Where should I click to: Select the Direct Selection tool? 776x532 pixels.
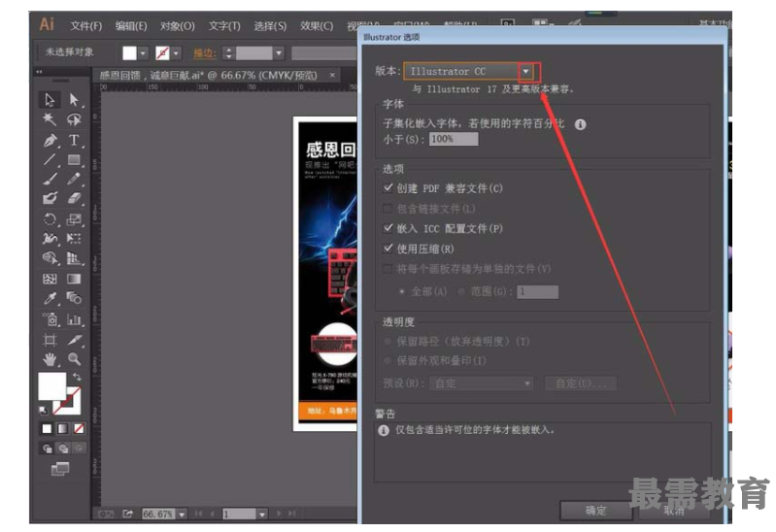[74, 100]
